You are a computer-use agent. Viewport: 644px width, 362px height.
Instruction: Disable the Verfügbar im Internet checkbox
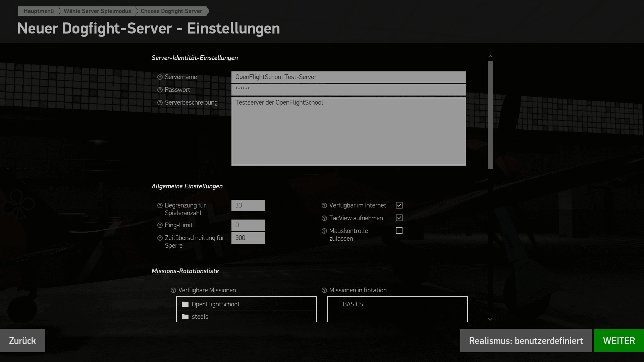click(x=399, y=205)
